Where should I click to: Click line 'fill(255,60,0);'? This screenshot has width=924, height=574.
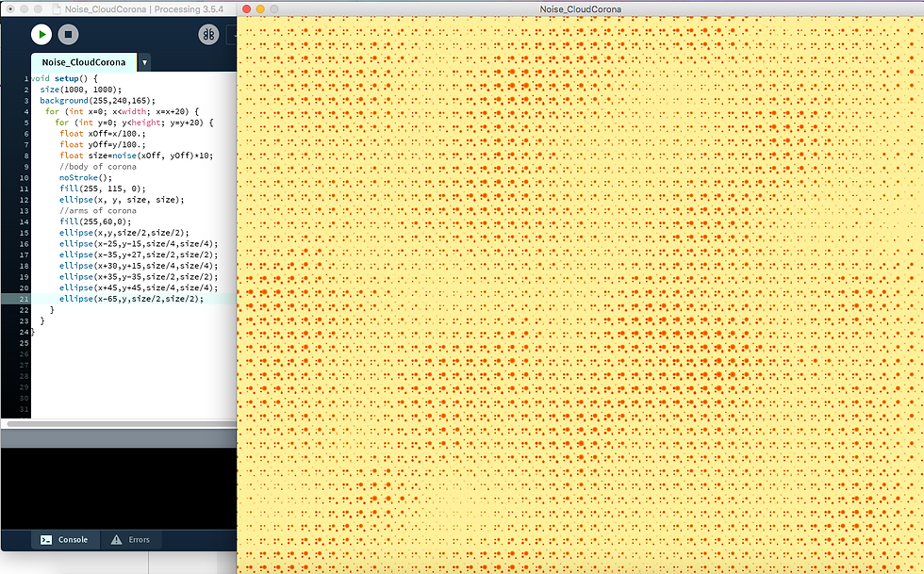[95, 221]
